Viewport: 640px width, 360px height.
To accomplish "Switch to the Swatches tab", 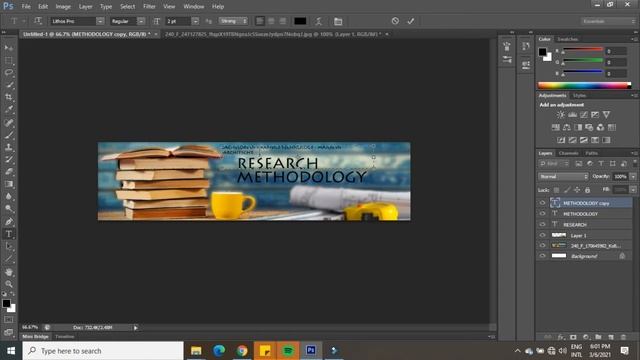I will pyautogui.click(x=568, y=39).
